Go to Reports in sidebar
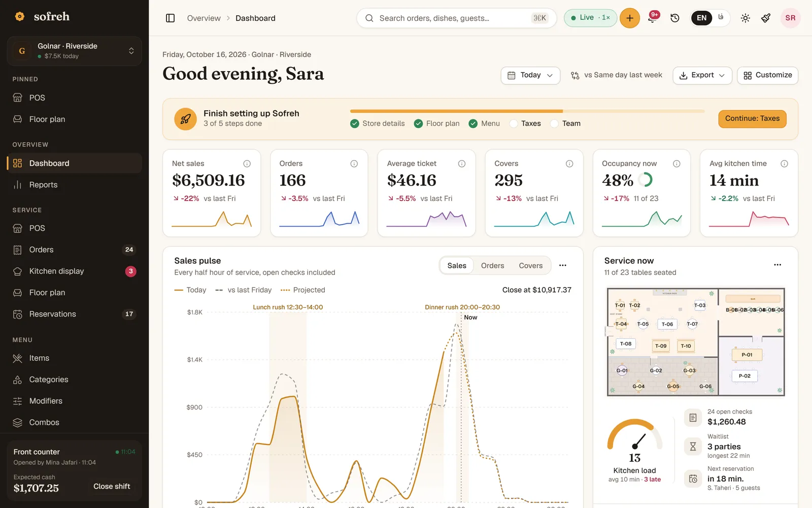 click(x=74, y=185)
